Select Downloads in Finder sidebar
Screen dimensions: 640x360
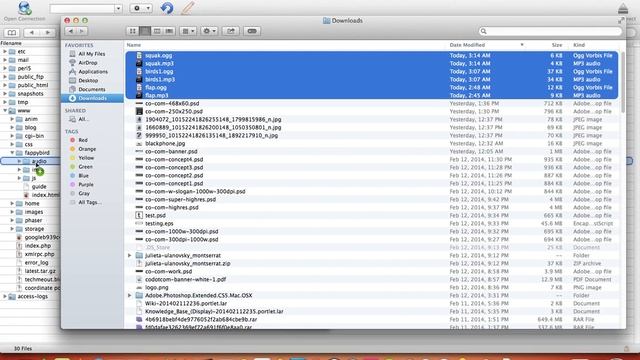click(92, 98)
